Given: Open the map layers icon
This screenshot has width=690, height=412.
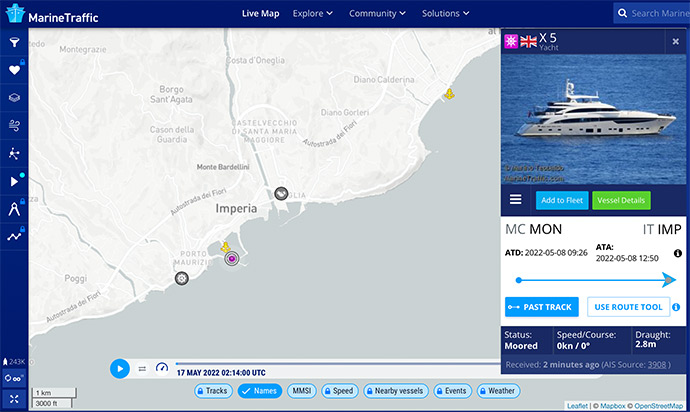Looking at the screenshot, I should click(14, 98).
